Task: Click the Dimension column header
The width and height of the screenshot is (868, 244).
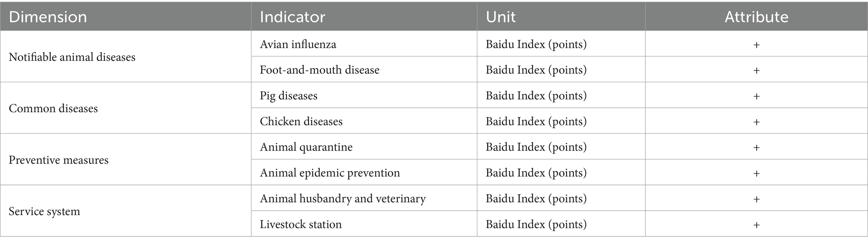Action: (48, 17)
